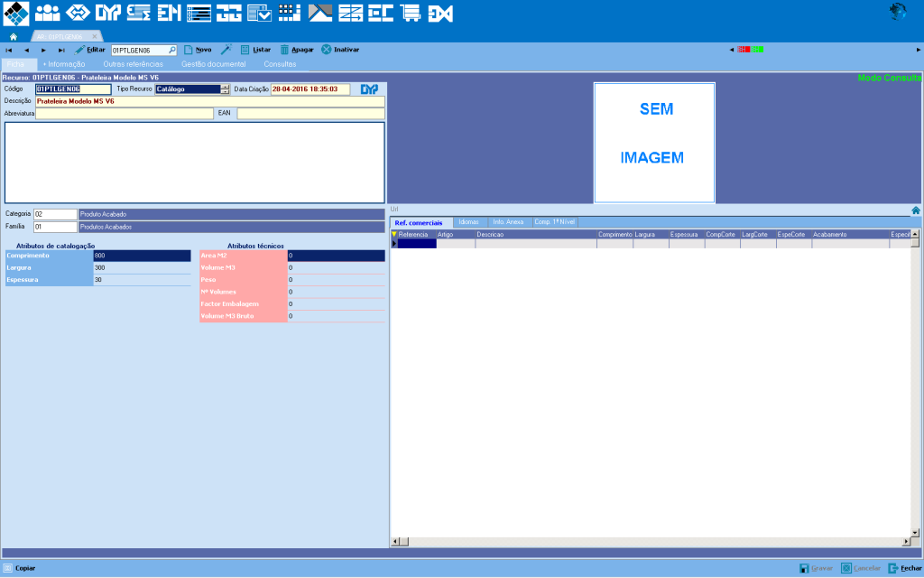
Task: Click the search magnifier in the code field
Action: pyautogui.click(x=171, y=50)
